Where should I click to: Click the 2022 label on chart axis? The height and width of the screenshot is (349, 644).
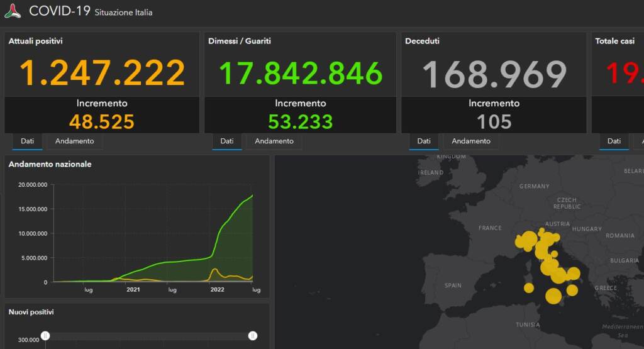217,290
